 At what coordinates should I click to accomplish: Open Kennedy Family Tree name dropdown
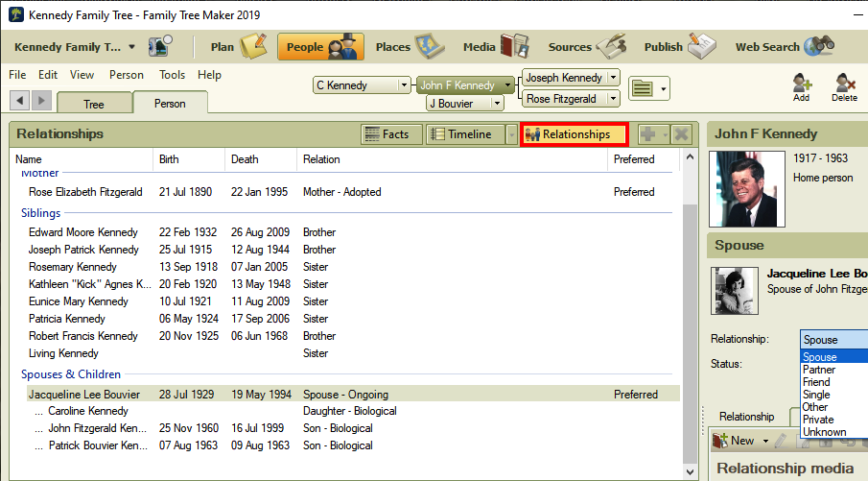click(131, 47)
